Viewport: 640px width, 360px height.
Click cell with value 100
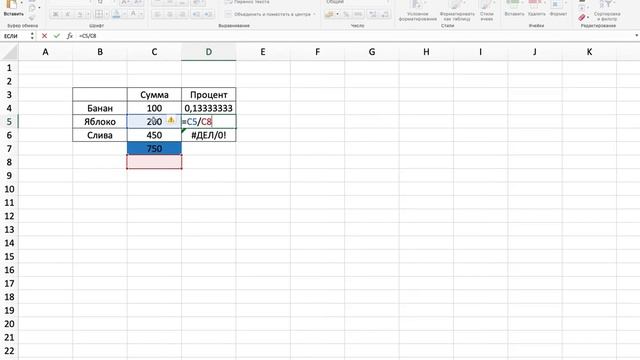click(x=154, y=108)
